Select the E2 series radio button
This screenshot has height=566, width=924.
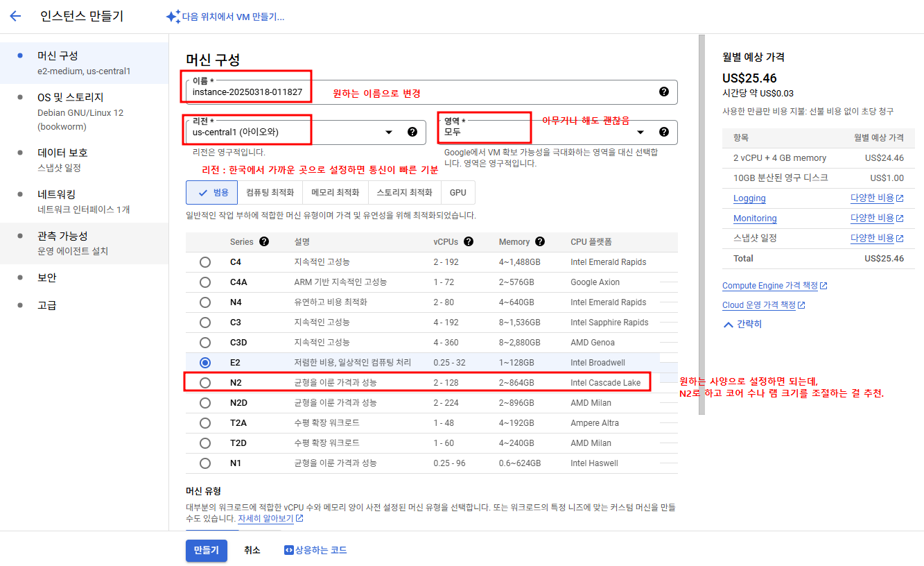click(205, 363)
